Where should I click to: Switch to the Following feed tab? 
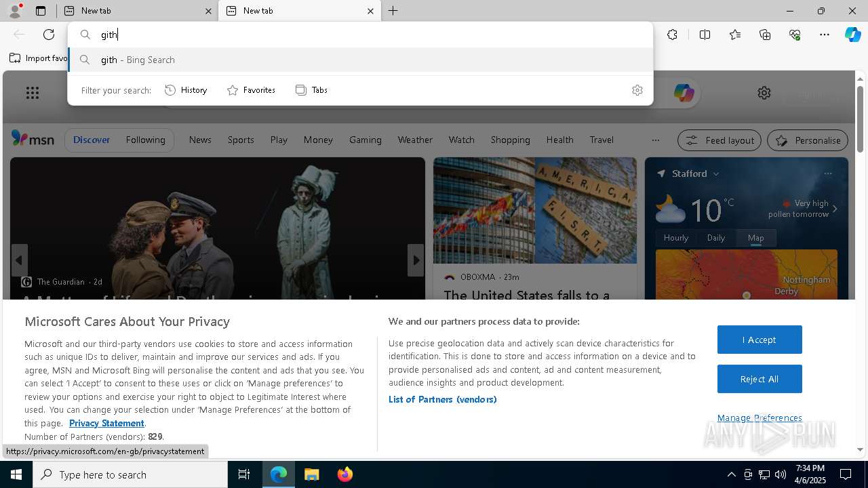145,140
